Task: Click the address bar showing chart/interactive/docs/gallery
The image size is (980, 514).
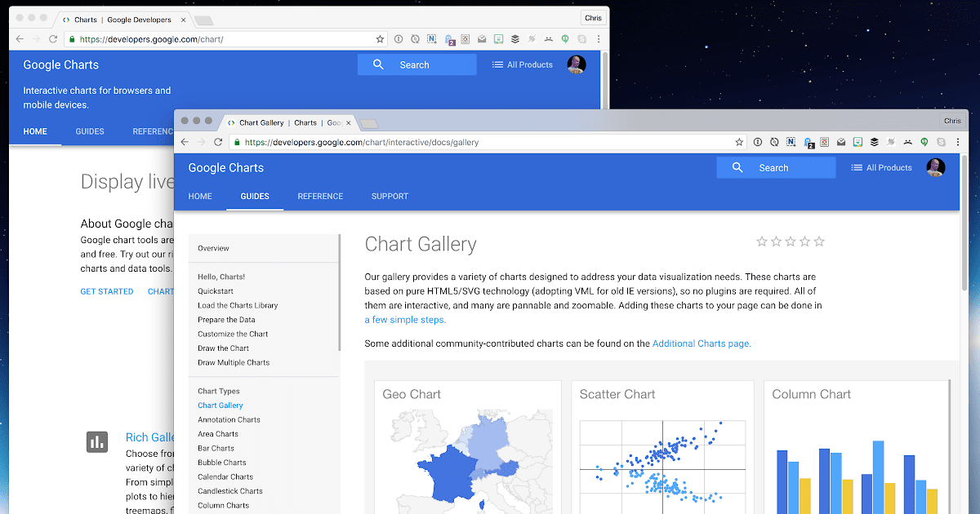Action: 486,142
